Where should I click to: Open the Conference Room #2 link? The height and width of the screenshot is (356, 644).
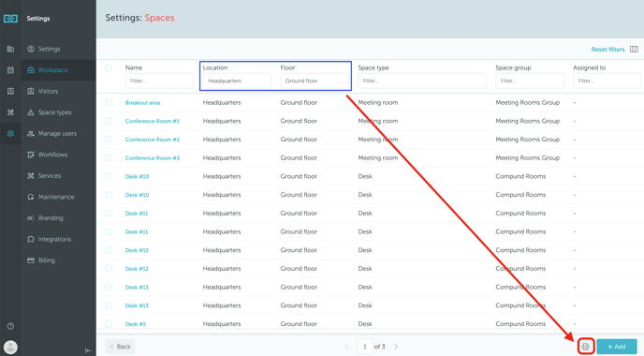[x=153, y=140]
